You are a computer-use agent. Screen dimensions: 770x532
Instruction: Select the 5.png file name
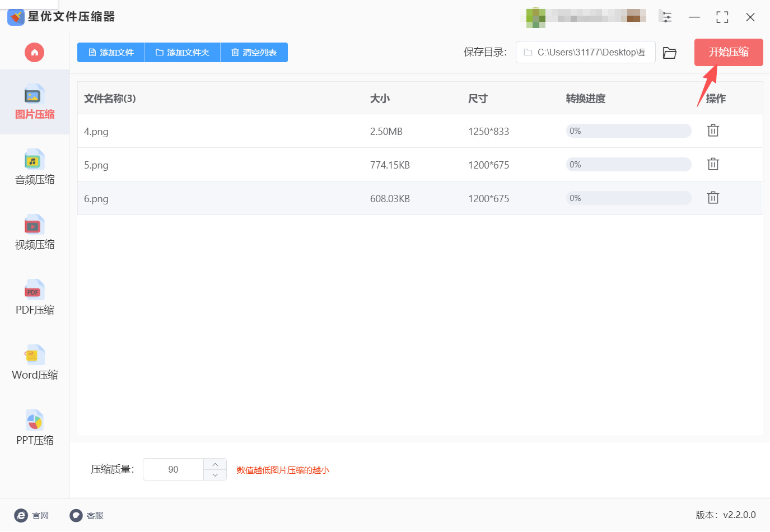[96, 165]
